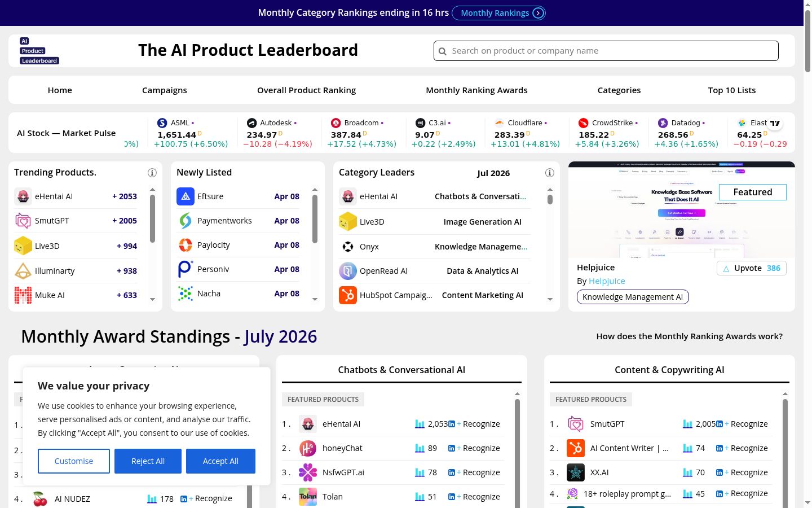
Task: Focus the product or company search field
Action: pos(606,51)
